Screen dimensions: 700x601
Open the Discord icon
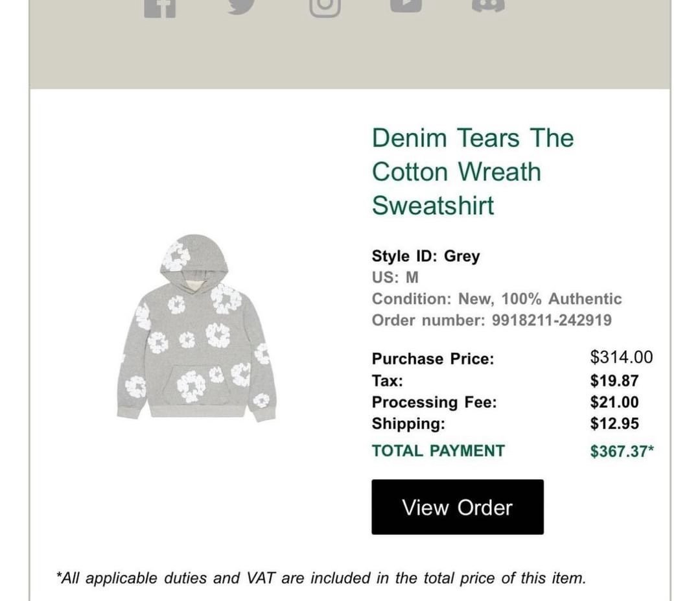coord(489,6)
